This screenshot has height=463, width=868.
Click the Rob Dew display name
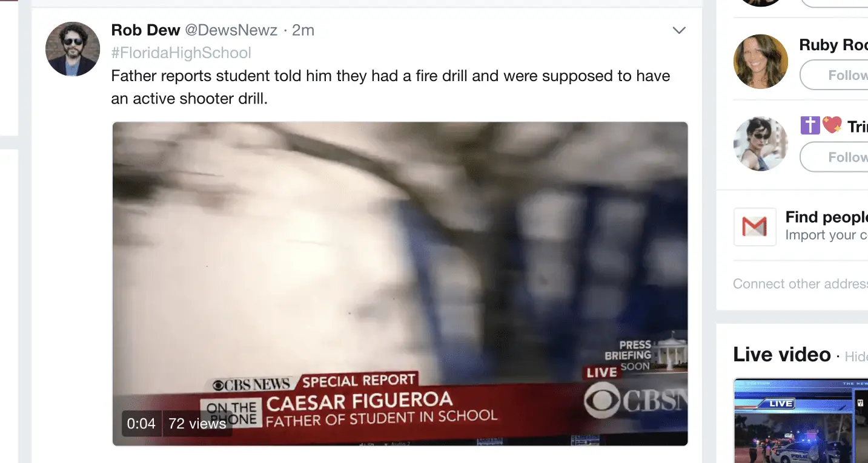coord(145,30)
